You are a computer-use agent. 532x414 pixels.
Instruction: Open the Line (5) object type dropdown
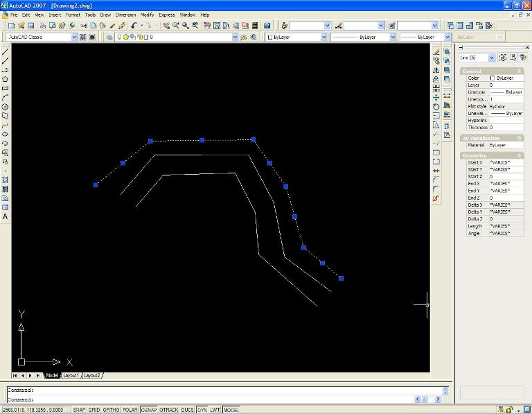(491, 58)
